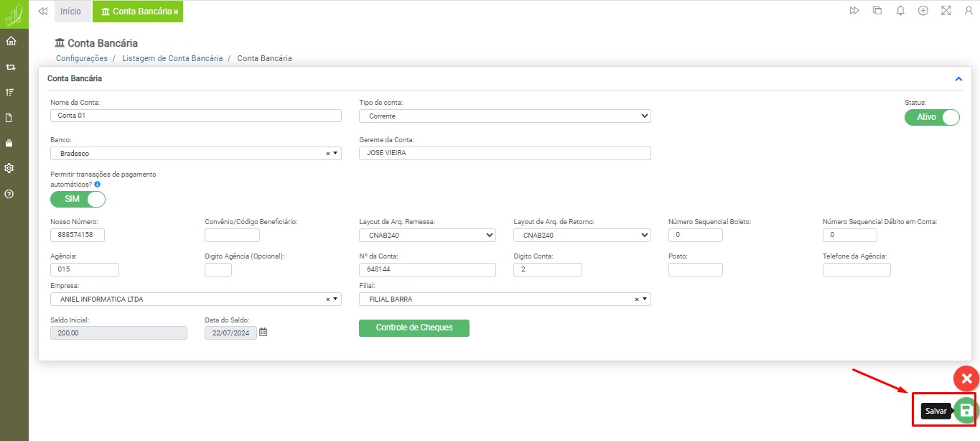Go to Listagem de Conta Bancária breadcrumb
This screenshot has height=441, width=980.
[172, 58]
